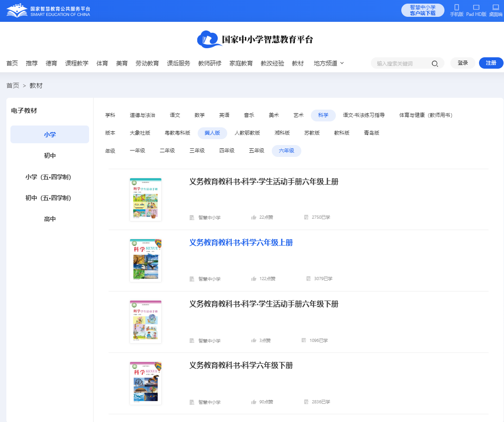
Task: Open the Pad HD版 icon
Action: [x=476, y=8]
